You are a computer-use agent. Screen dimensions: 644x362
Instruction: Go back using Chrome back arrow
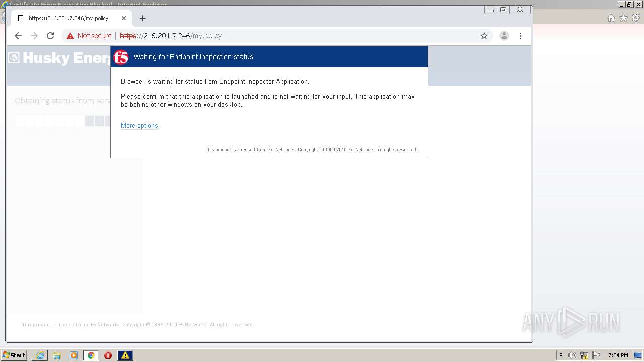click(18, 36)
